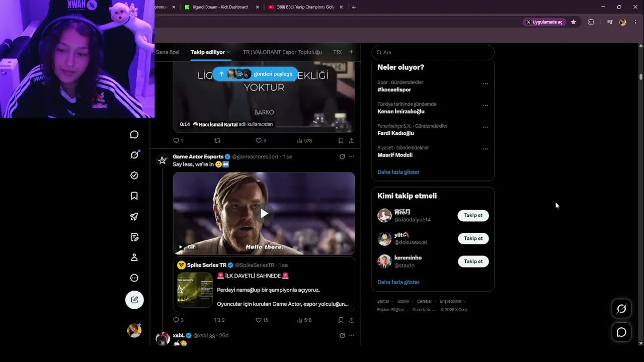The image size is (644, 362).
Task: Like the video post with 6 likes
Action: 261,141
